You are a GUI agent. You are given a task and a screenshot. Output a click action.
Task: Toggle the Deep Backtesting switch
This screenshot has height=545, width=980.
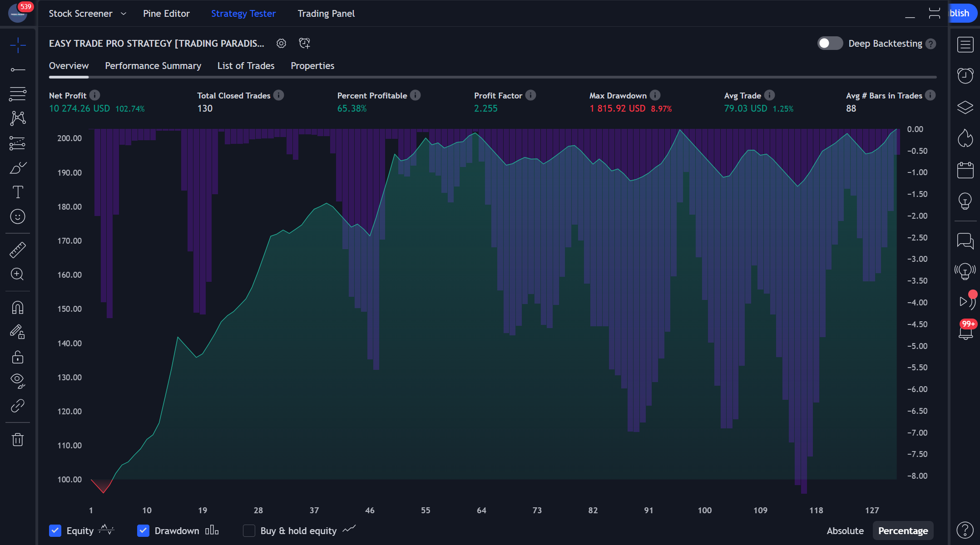(830, 44)
